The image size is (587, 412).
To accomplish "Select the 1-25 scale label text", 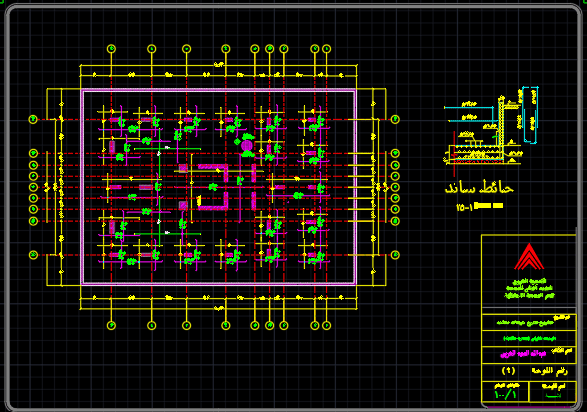I will click(x=464, y=207).
